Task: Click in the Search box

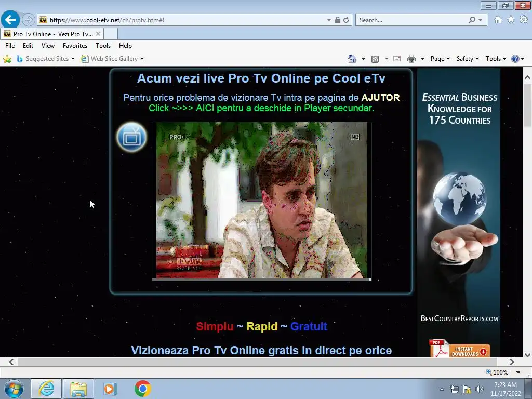Action: [412, 20]
